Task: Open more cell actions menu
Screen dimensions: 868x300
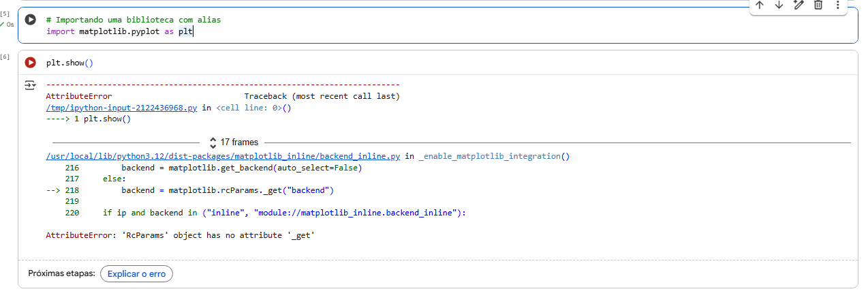Action: [x=837, y=5]
